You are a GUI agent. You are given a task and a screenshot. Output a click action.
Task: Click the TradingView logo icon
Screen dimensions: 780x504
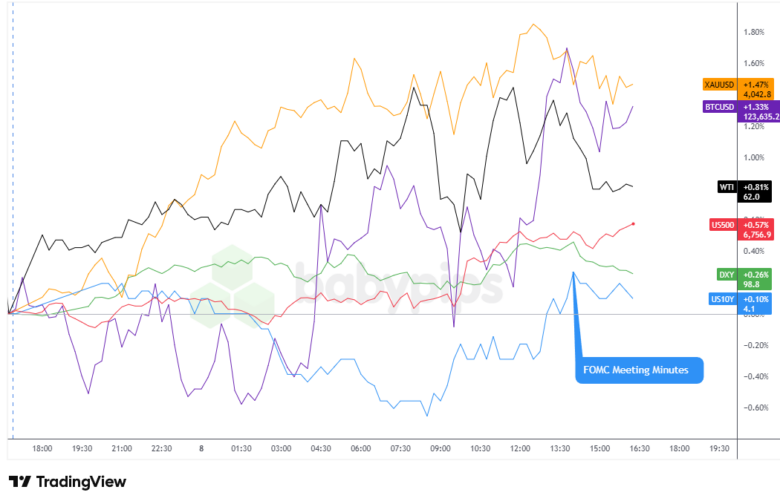pos(19,482)
